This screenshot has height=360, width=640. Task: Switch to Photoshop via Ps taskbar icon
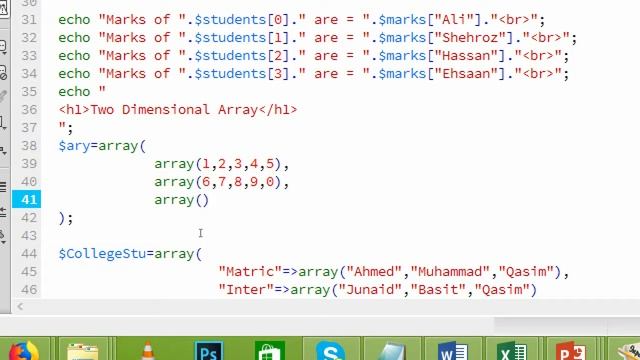pos(209,351)
